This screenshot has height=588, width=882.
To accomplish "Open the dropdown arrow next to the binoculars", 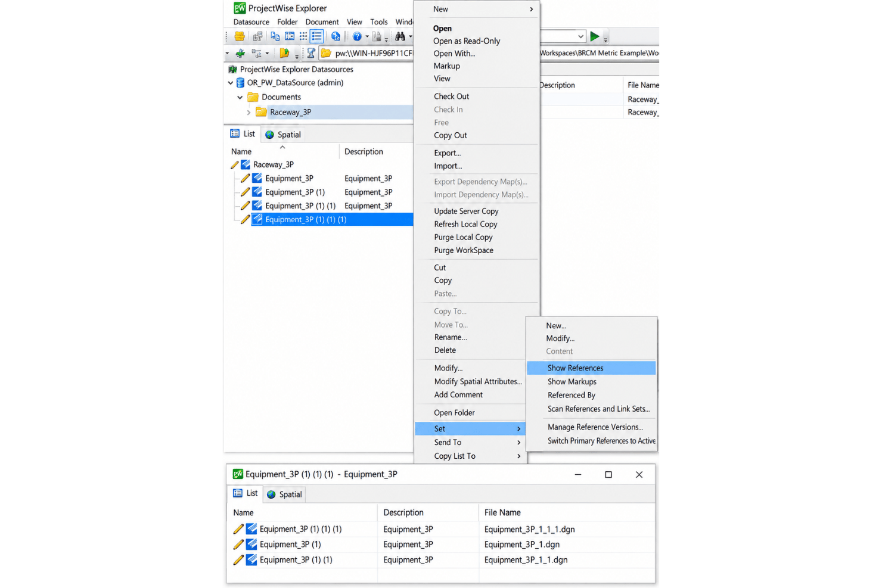I will click(x=410, y=37).
